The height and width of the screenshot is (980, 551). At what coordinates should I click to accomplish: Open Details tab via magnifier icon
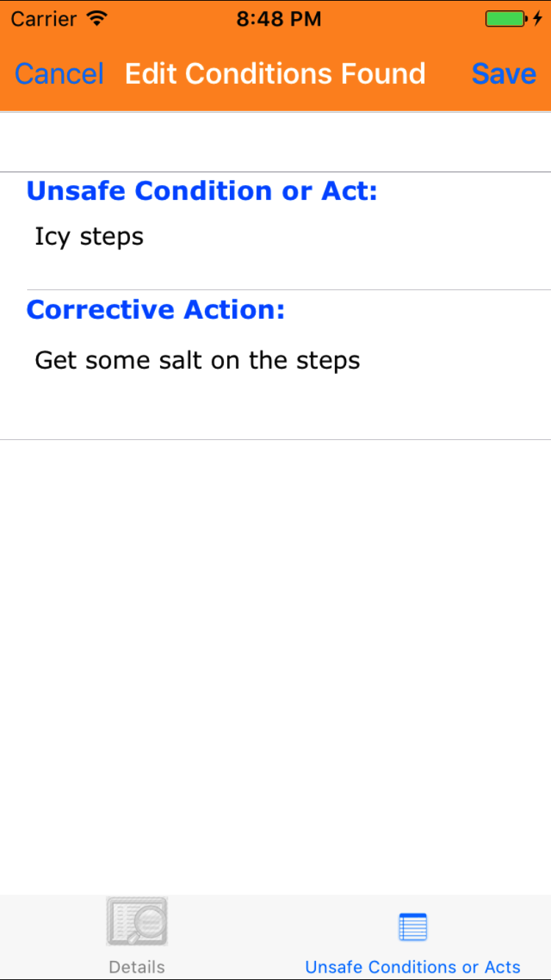click(137, 921)
